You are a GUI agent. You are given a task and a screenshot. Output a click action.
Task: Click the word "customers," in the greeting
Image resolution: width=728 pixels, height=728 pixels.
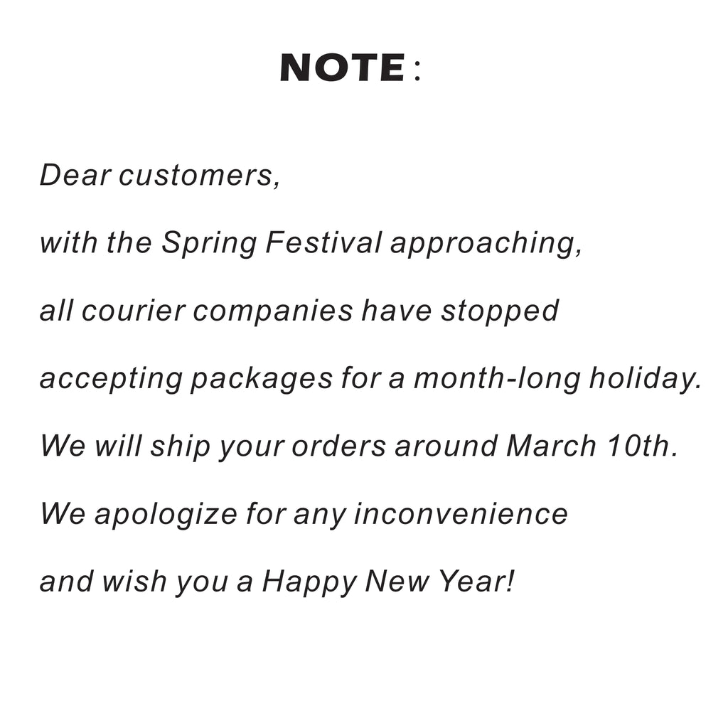(x=200, y=175)
